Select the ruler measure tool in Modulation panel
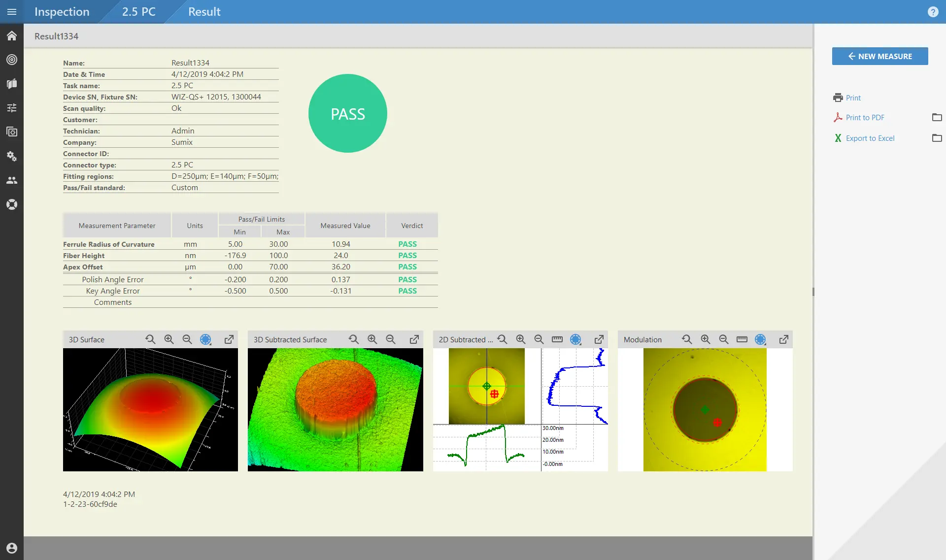This screenshot has width=946, height=560. [742, 339]
